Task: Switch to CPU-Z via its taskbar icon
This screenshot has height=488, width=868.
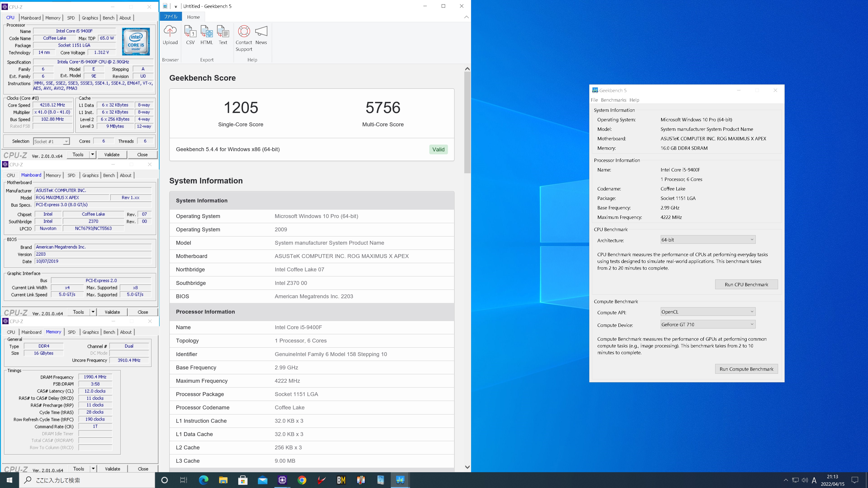Action: [x=282, y=480]
